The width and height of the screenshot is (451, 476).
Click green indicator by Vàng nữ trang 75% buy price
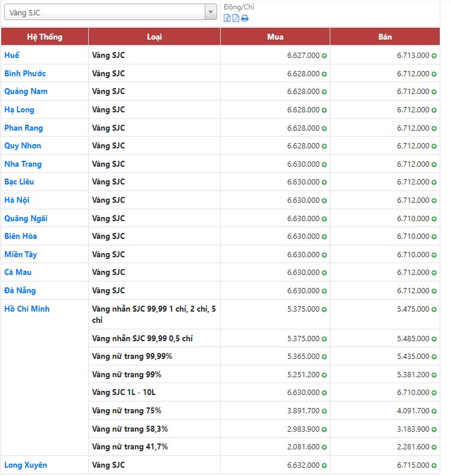pyautogui.click(x=324, y=412)
